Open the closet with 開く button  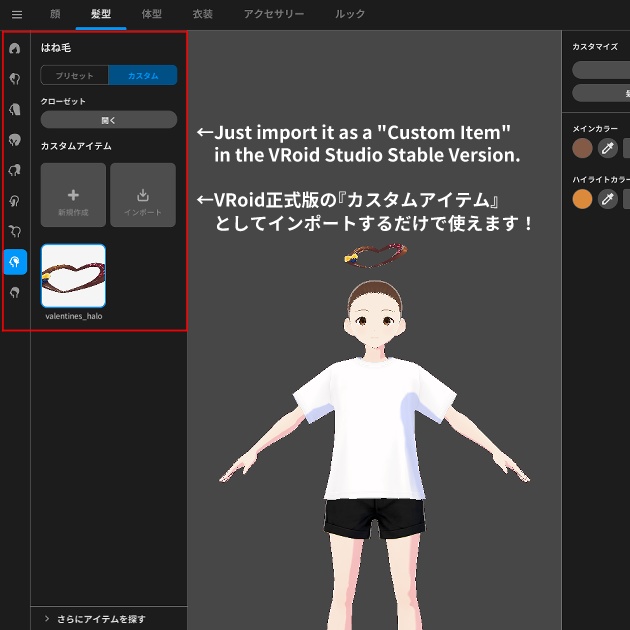pos(109,120)
